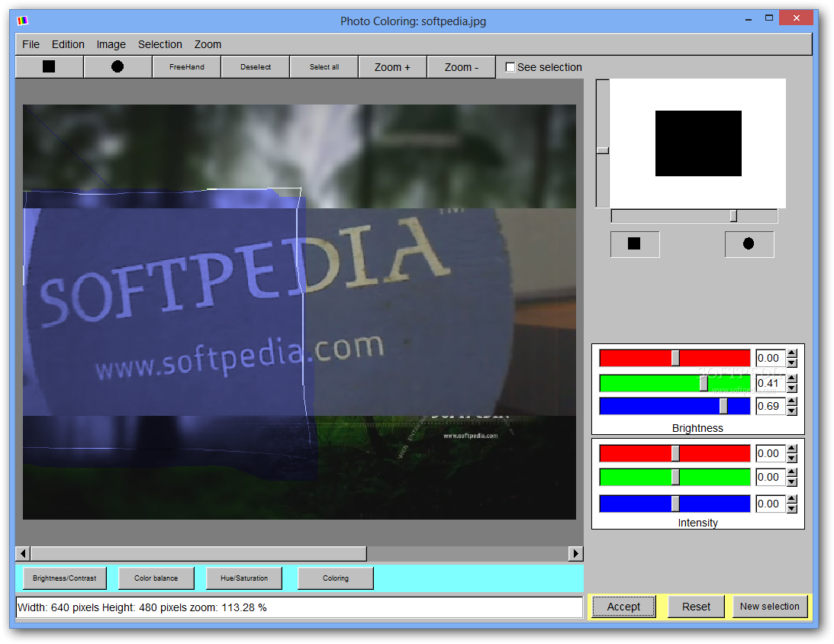
Task: Click the blue Brightness field showing 0.69
Action: tap(771, 406)
